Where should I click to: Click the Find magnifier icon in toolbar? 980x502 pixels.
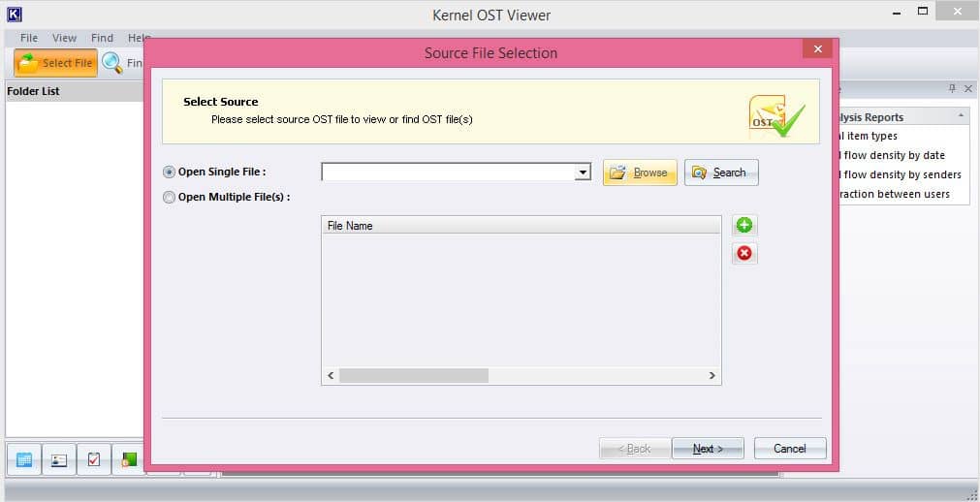112,63
